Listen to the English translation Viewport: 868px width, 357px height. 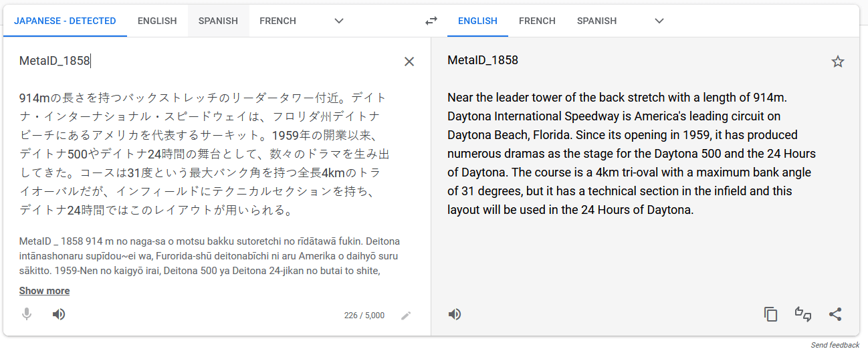[455, 314]
